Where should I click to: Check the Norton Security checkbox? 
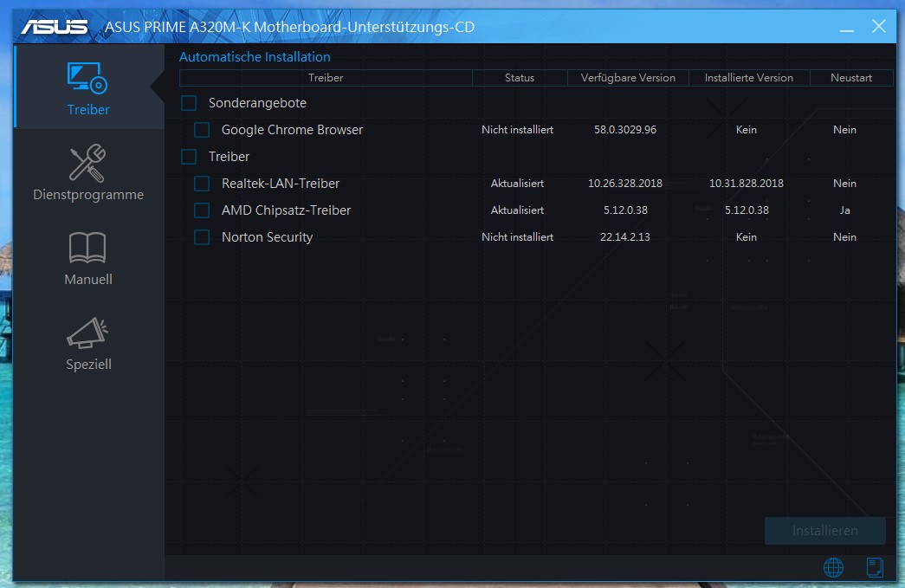[202, 237]
